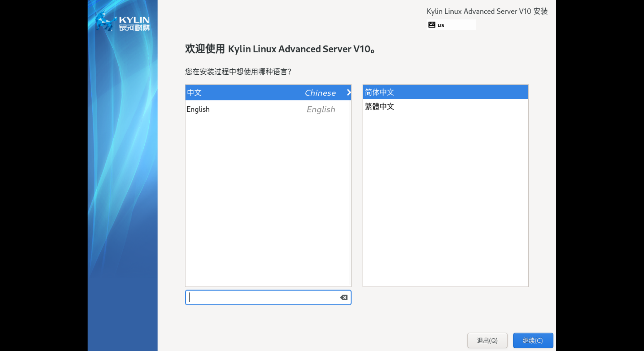Click the language search input field

[x=268, y=297]
